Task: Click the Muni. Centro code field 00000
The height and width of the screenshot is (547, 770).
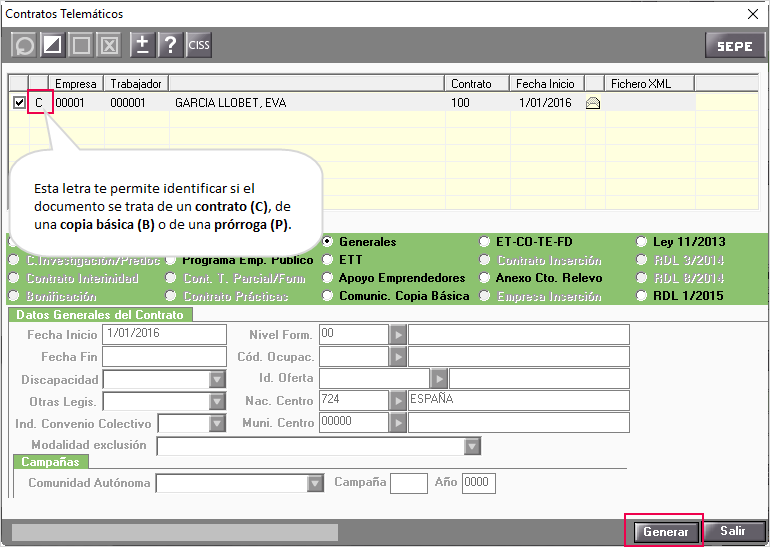Action: (354, 422)
